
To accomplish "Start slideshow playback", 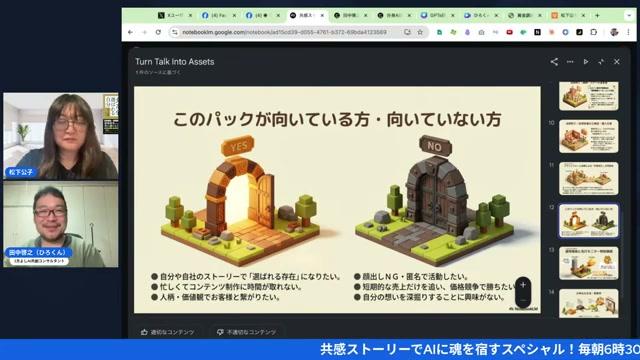I will [x=586, y=62].
